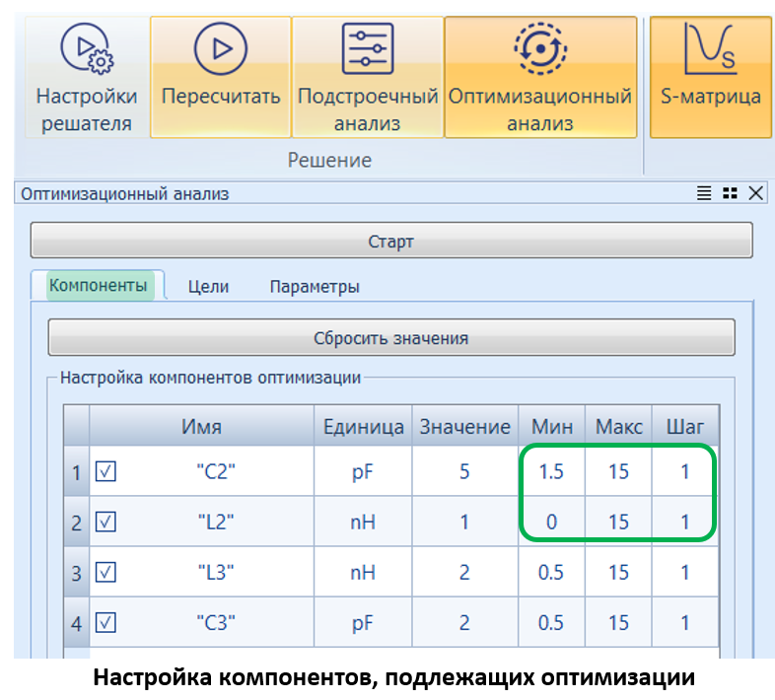Select the Компоненты tab
Viewport: 775px width, 700px height.
(x=98, y=286)
